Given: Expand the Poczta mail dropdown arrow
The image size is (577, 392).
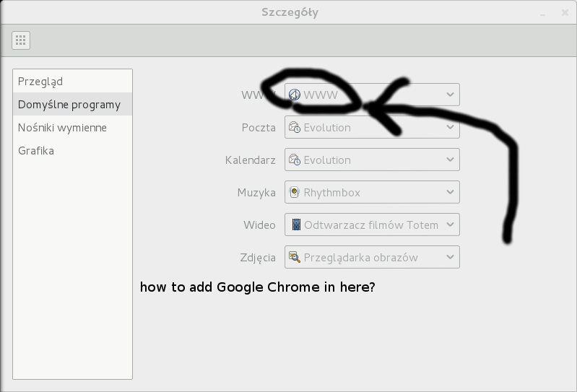Looking at the screenshot, I should [x=450, y=128].
